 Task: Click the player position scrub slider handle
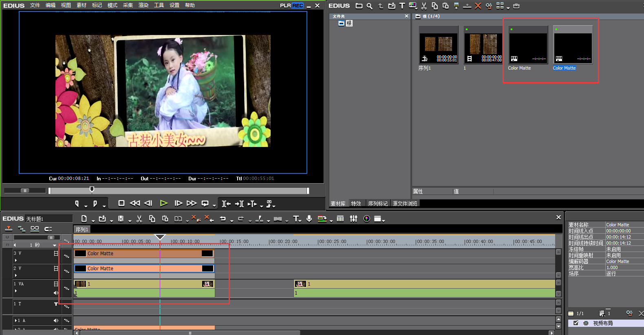click(x=92, y=189)
